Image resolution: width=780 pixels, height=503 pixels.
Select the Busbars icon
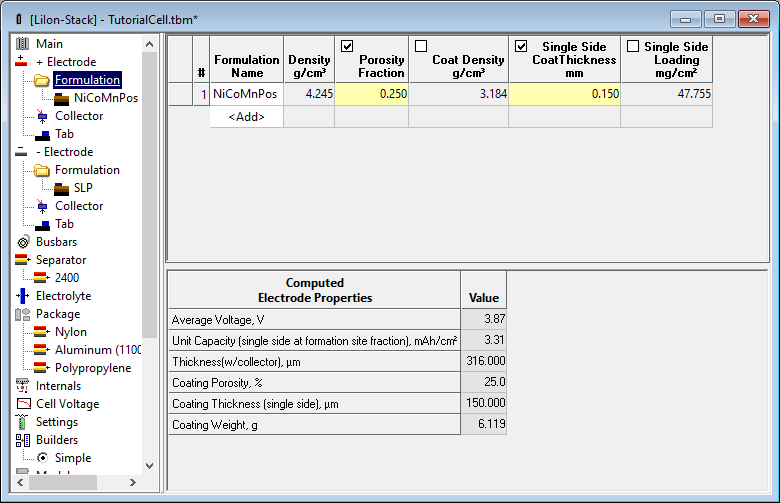pyautogui.click(x=22, y=242)
